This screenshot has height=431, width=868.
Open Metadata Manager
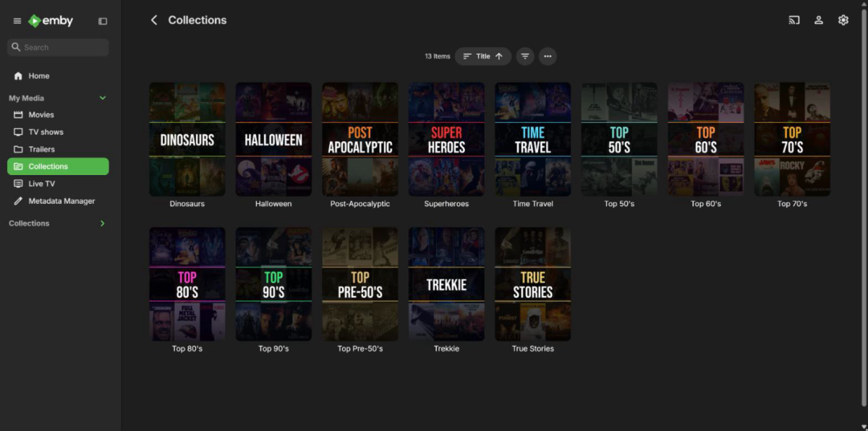[58, 201]
